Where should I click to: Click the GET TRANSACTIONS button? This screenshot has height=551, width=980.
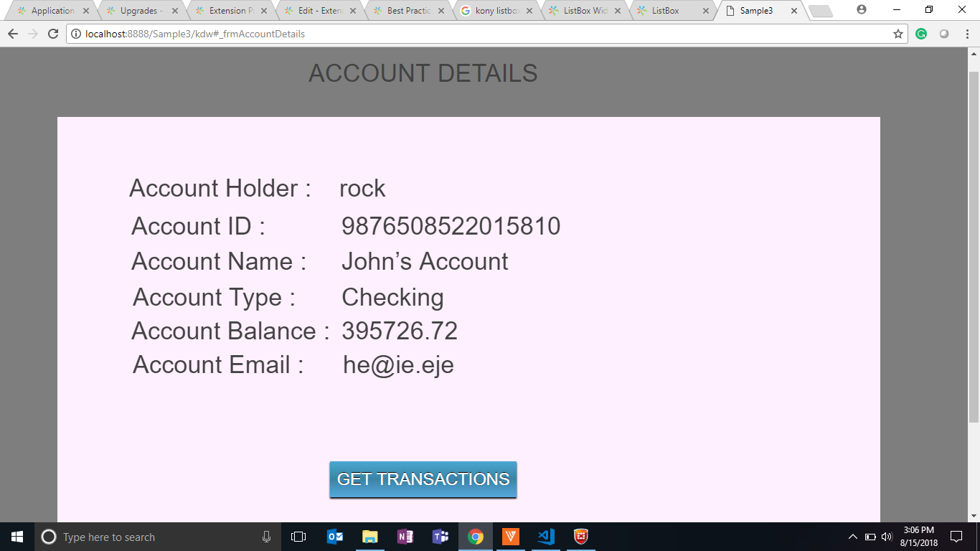click(423, 479)
